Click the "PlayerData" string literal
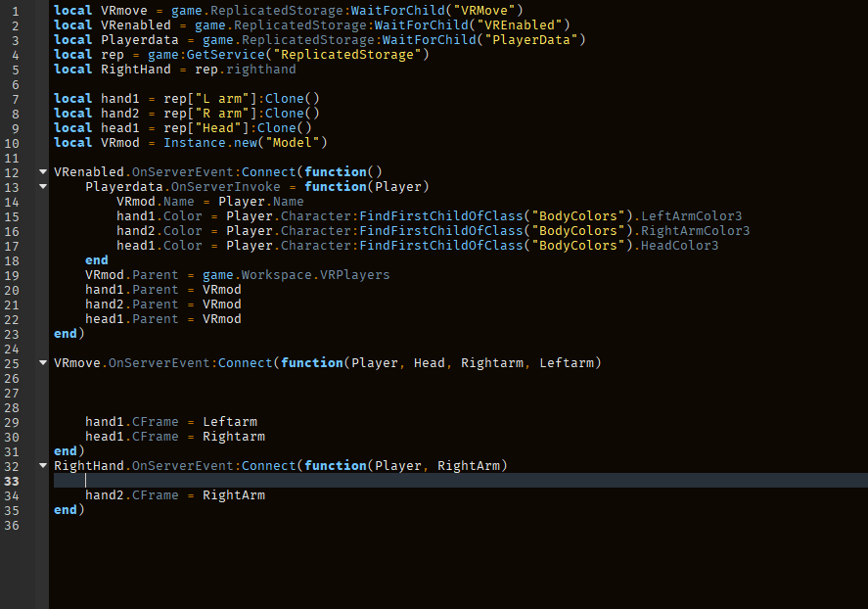Screen dimensions: 868x609 [538, 40]
